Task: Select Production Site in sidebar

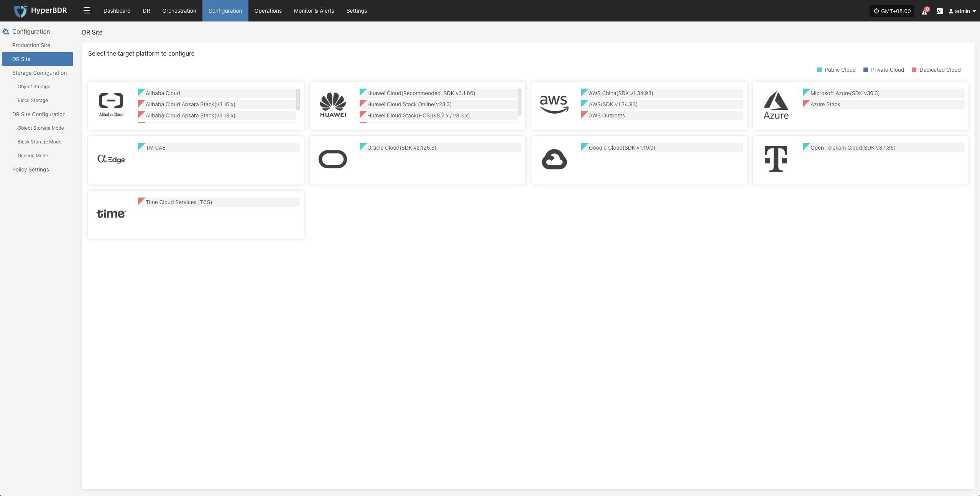Action: click(x=38, y=45)
